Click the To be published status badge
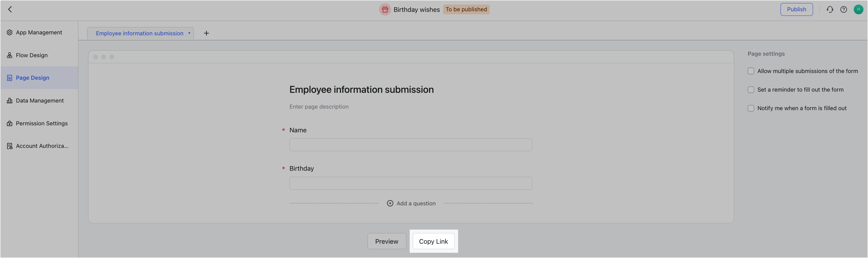The width and height of the screenshot is (868, 258). click(466, 9)
